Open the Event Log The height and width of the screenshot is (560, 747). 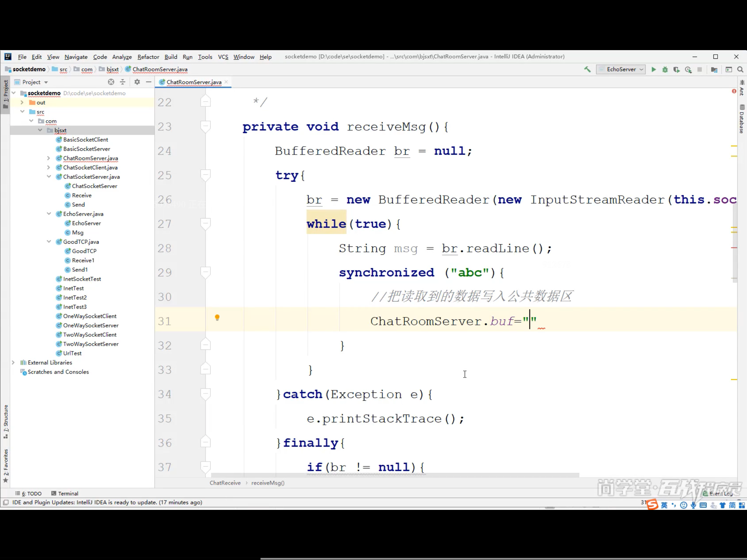pos(718,493)
